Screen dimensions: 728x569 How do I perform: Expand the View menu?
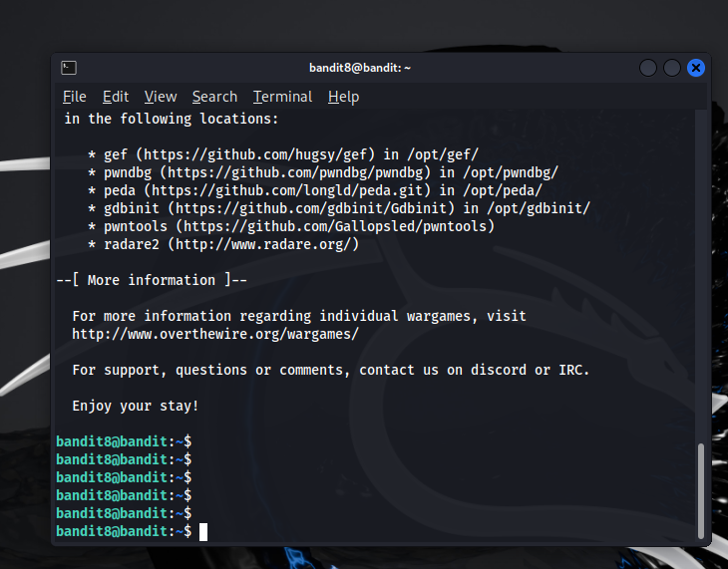coord(160,97)
